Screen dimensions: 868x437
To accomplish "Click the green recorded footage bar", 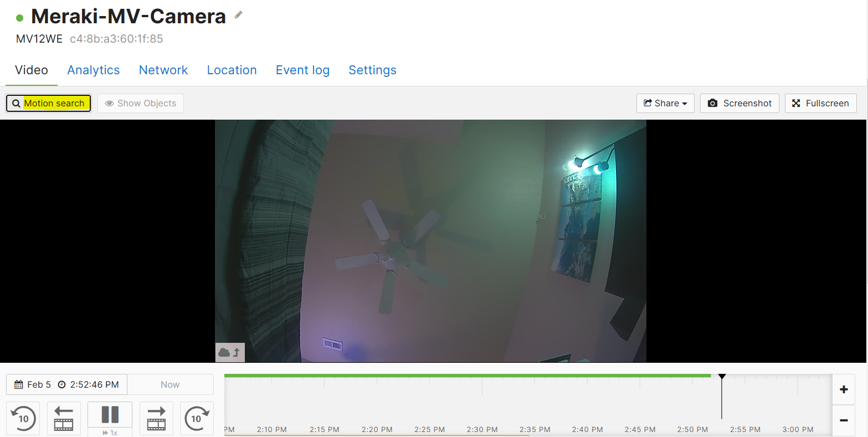I will (x=468, y=376).
